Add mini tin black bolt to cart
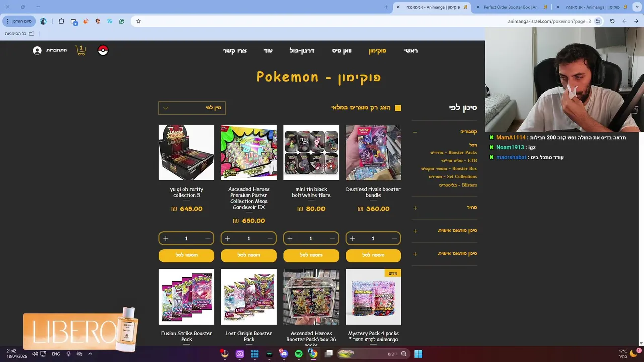Image resolution: width=644 pixels, height=362 pixels. [311, 255]
